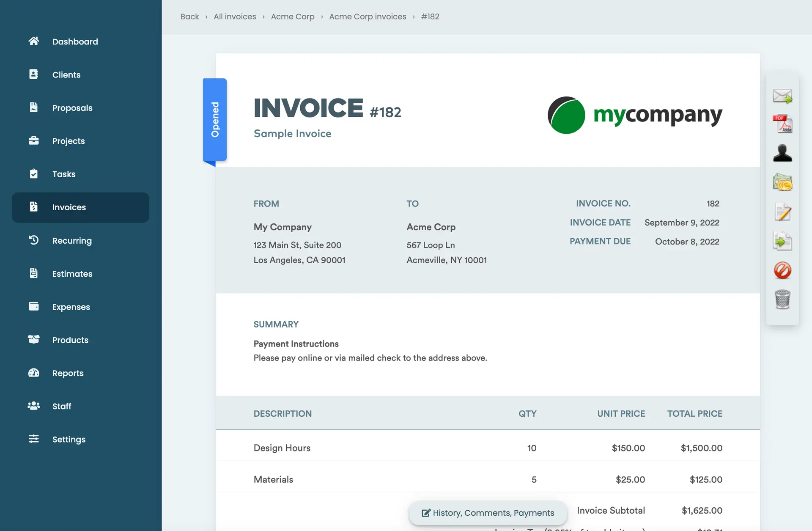Download the invoice as PDF icon

782,124
